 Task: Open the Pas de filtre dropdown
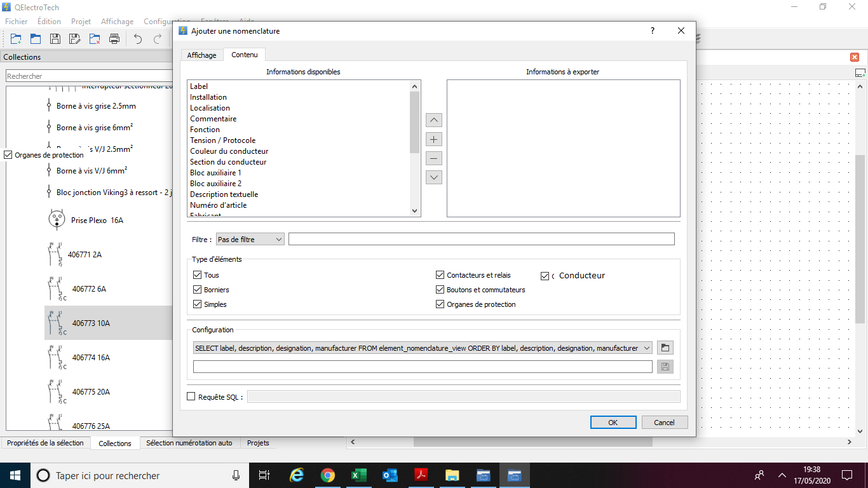(250, 240)
